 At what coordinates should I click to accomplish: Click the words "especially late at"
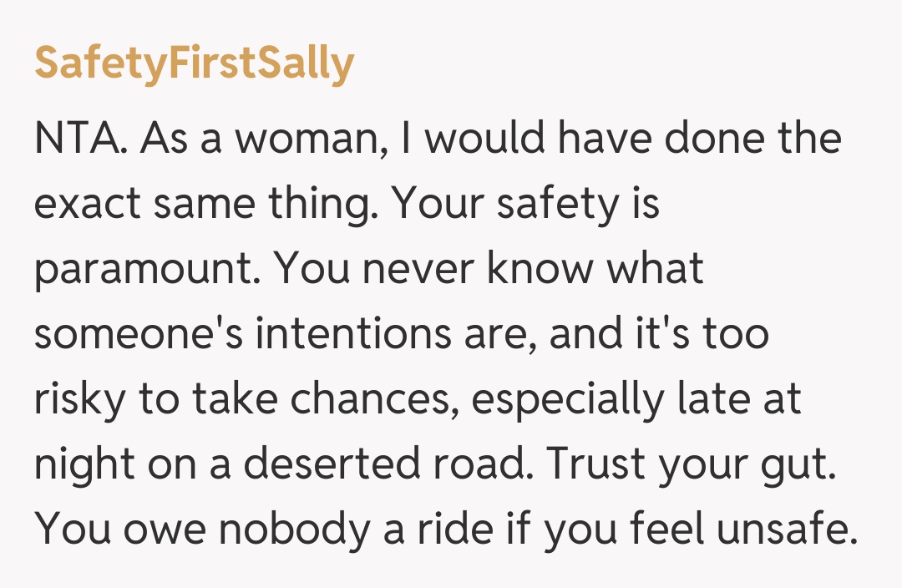636,398
